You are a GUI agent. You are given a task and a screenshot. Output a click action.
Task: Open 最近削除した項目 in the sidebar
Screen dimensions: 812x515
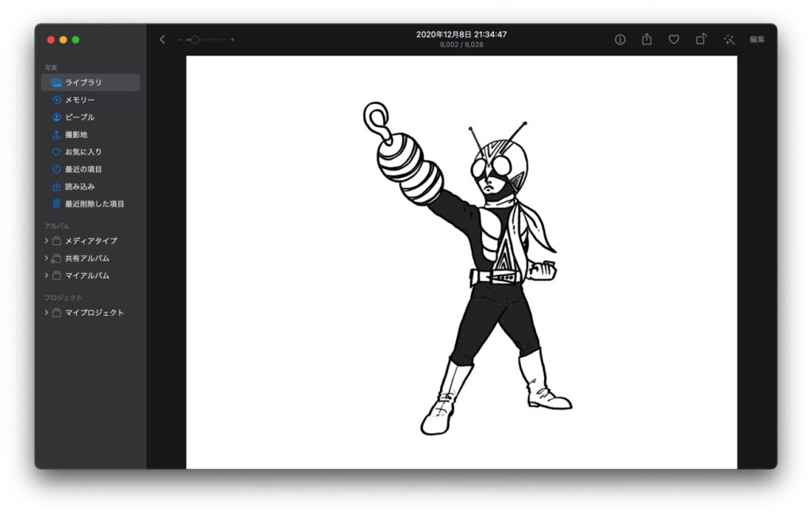coord(90,204)
